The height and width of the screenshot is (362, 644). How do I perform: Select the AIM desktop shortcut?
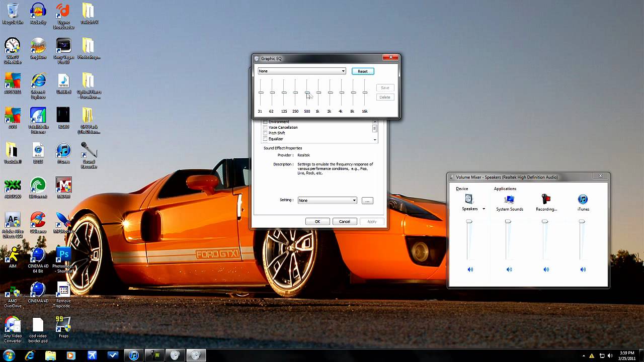point(13,257)
